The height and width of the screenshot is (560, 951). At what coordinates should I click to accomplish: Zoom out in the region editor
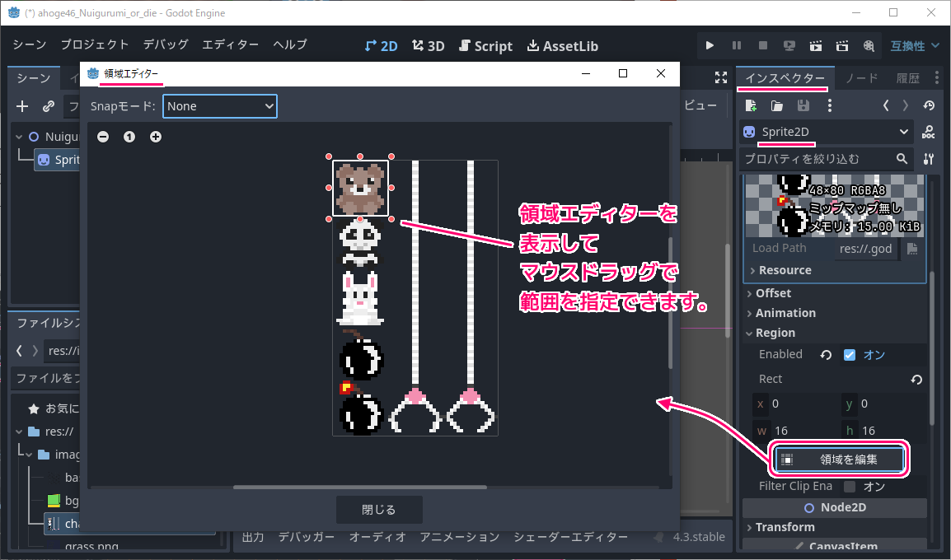click(103, 137)
